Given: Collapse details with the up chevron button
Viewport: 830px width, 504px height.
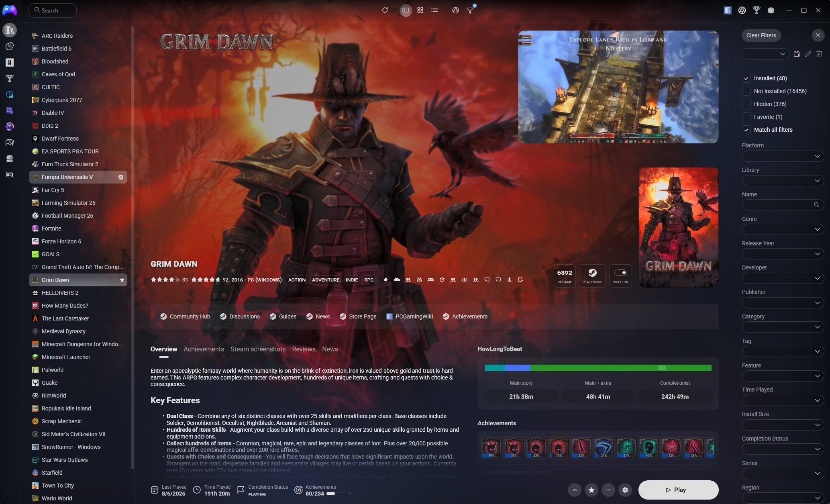Looking at the screenshot, I should coord(575,490).
